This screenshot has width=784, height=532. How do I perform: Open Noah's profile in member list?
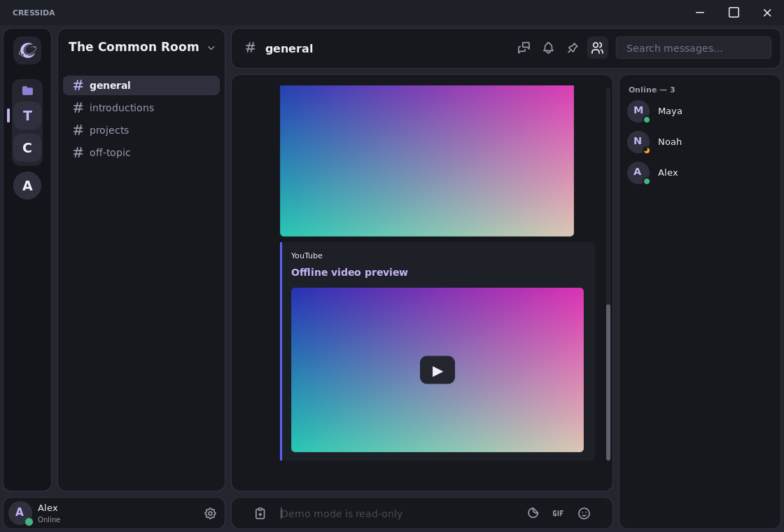point(700,142)
